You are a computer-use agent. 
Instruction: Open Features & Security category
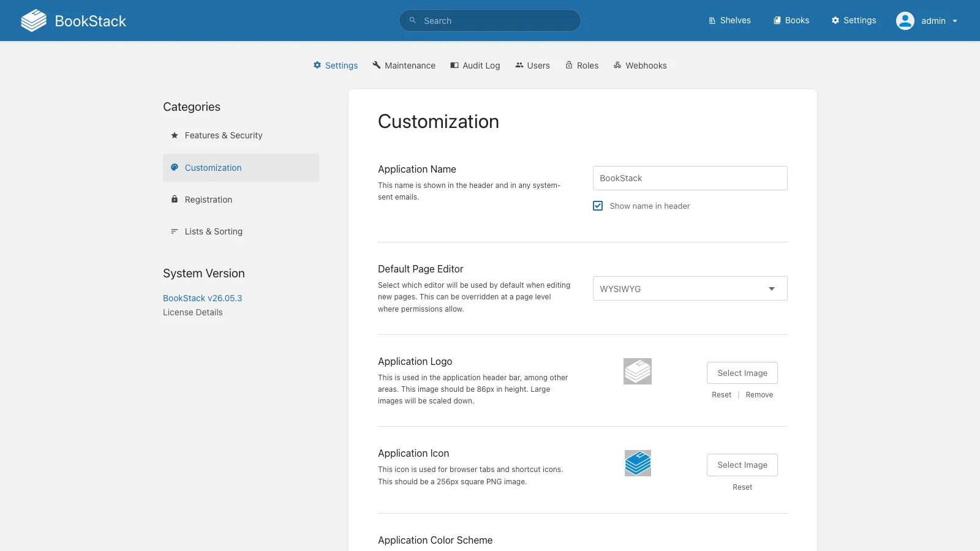[x=241, y=135]
